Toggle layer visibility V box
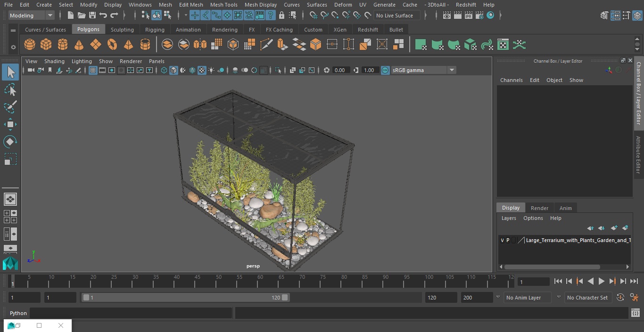 (x=502, y=240)
